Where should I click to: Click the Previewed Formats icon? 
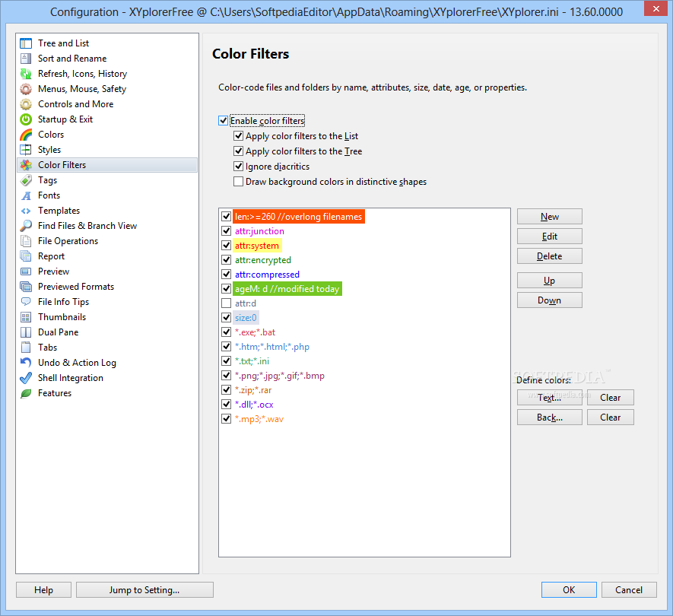[26, 287]
